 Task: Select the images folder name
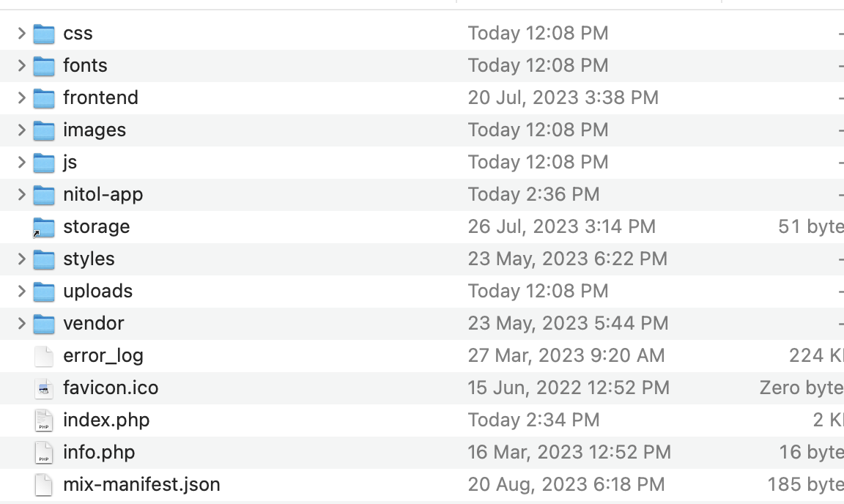click(95, 130)
